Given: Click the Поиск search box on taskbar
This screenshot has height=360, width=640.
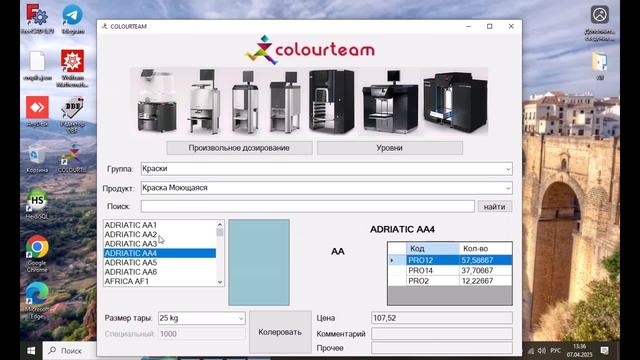Looking at the screenshot, I should click(70, 351).
